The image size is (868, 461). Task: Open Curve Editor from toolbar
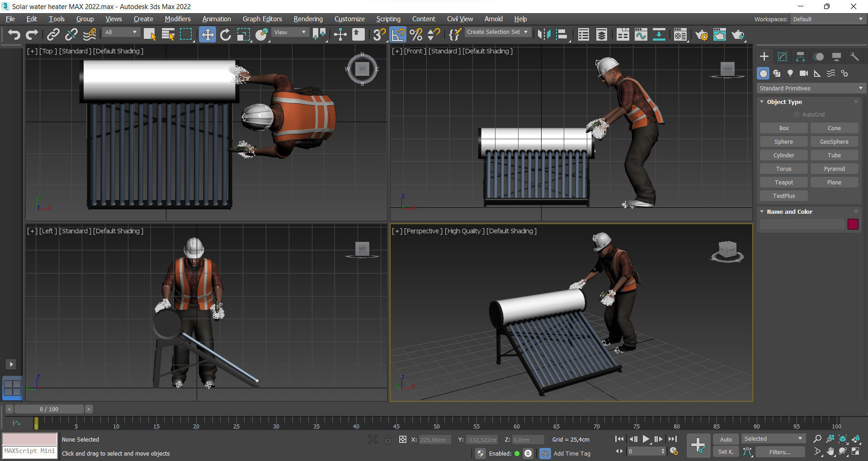[641, 35]
